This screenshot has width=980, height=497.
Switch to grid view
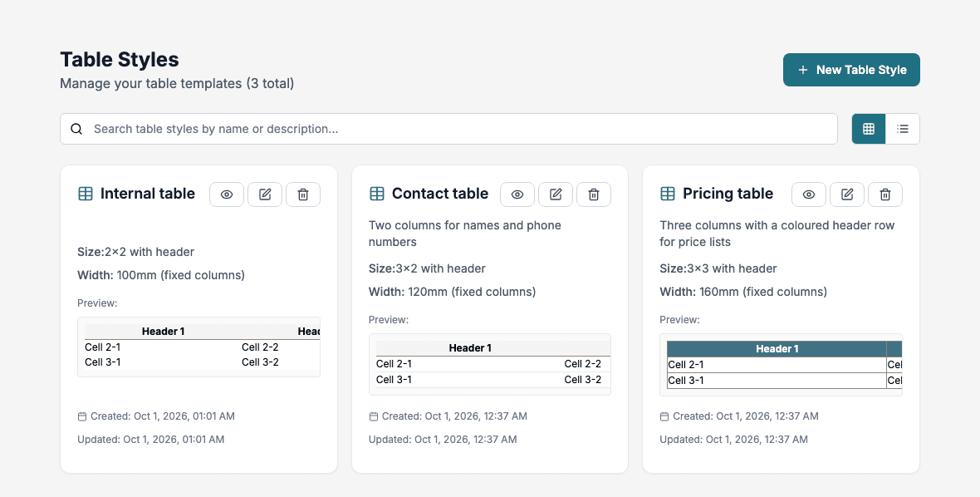pos(869,129)
